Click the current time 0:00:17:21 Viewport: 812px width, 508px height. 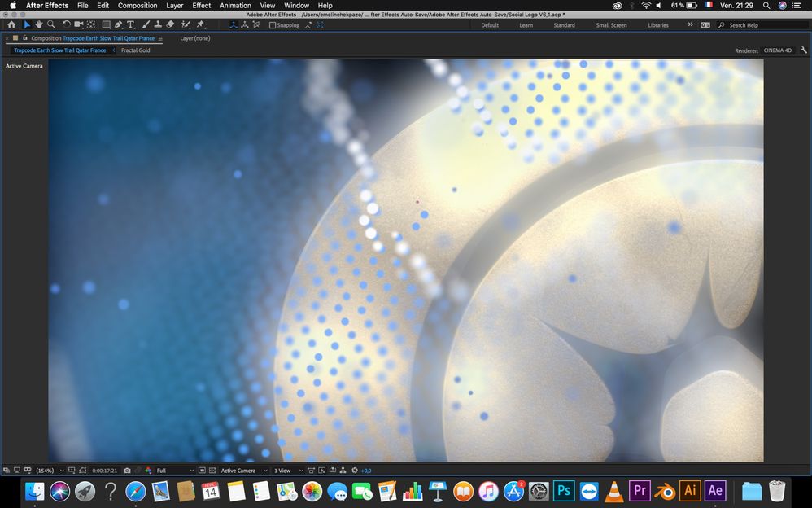point(105,471)
